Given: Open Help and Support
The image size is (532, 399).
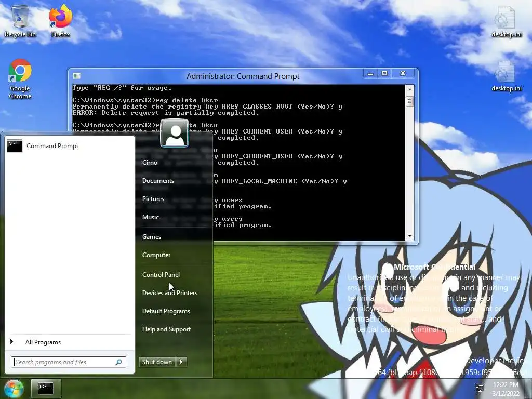Looking at the screenshot, I should [x=166, y=329].
